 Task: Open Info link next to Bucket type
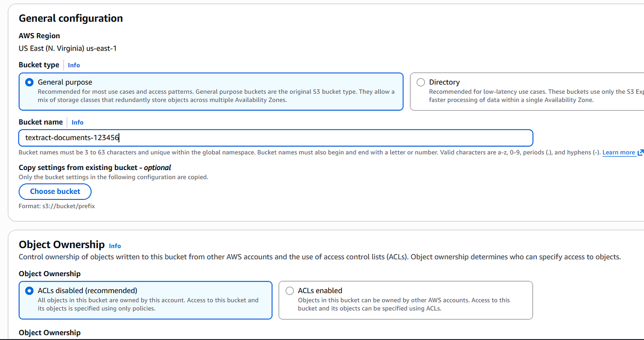point(74,65)
